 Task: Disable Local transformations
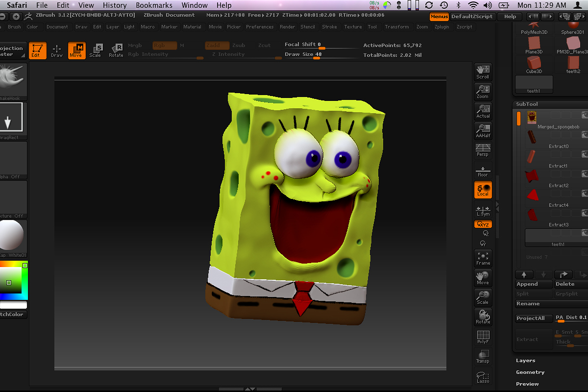point(483,190)
